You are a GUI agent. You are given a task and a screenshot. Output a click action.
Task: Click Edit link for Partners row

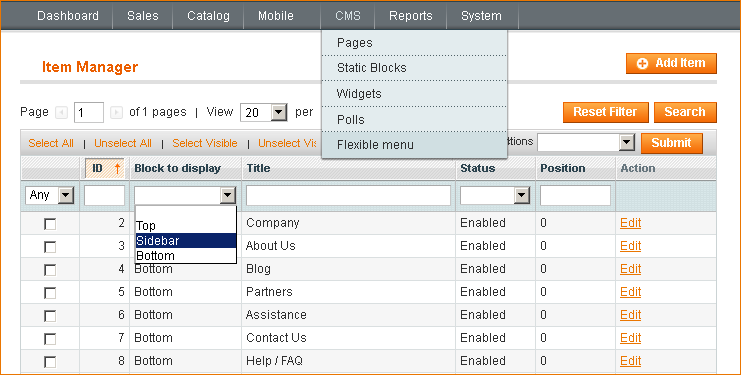coord(630,292)
